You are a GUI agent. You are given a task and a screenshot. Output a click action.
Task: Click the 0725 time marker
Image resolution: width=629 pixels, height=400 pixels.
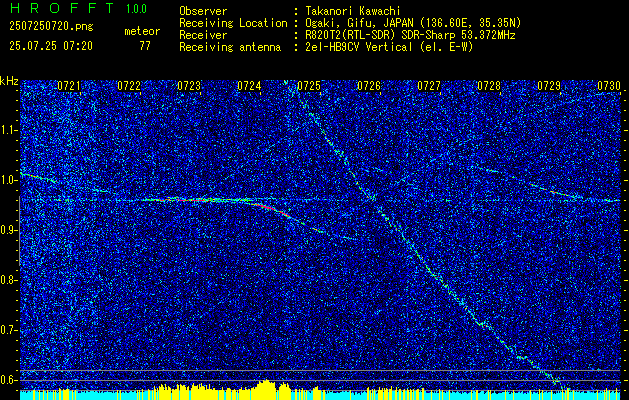tap(309, 86)
